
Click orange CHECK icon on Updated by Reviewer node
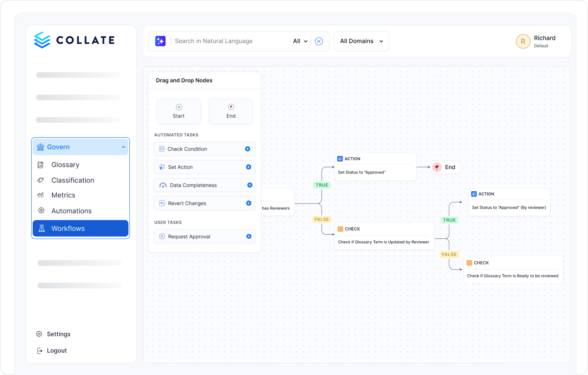(x=340, y=229)
